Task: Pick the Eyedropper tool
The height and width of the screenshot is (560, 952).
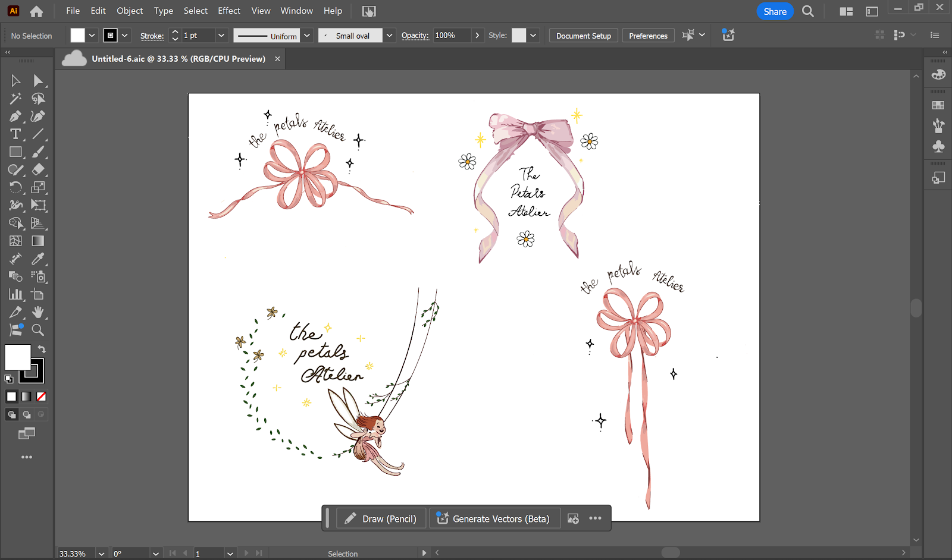Action: 38,259
